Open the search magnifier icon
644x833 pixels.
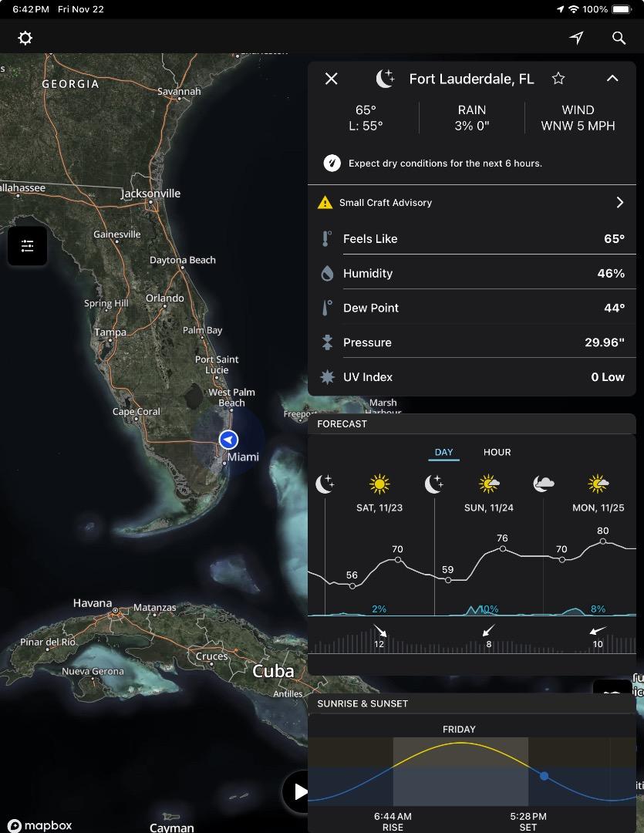(619, 38)
